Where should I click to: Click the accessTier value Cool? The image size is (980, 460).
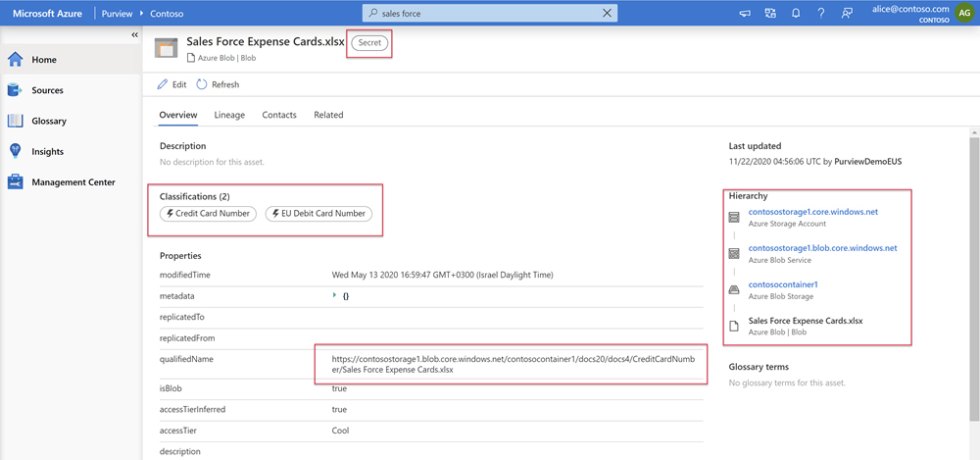click(341, 431)
